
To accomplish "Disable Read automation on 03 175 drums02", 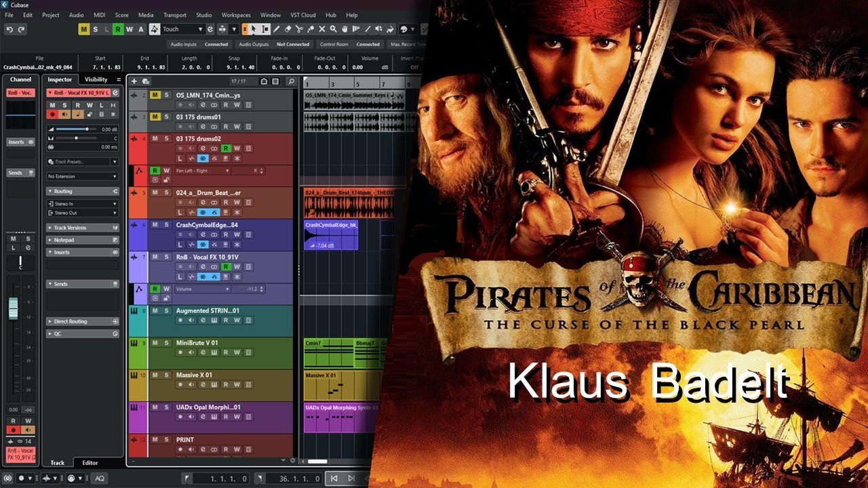I will tap(226, 148).
